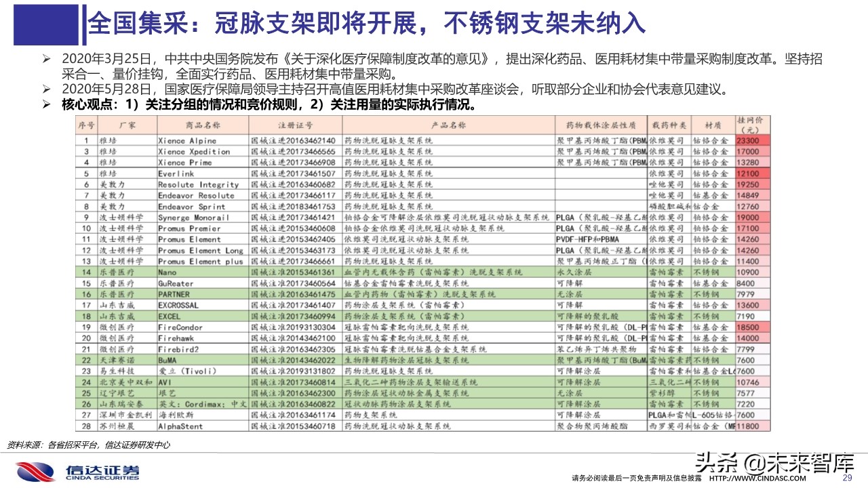Click the dark blue square beside the title
This screenshot has height=488, width=868.
(45, 21)
